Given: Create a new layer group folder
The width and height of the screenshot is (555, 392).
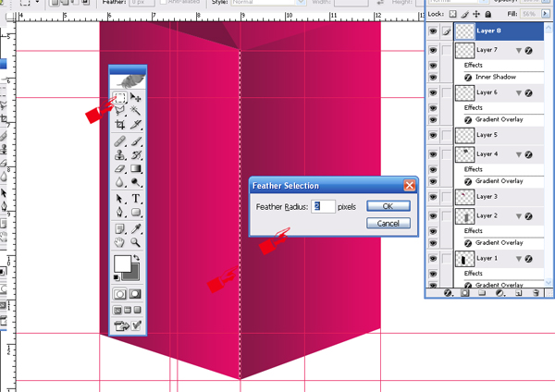Looking at the screenshot, I should [482, 293].
